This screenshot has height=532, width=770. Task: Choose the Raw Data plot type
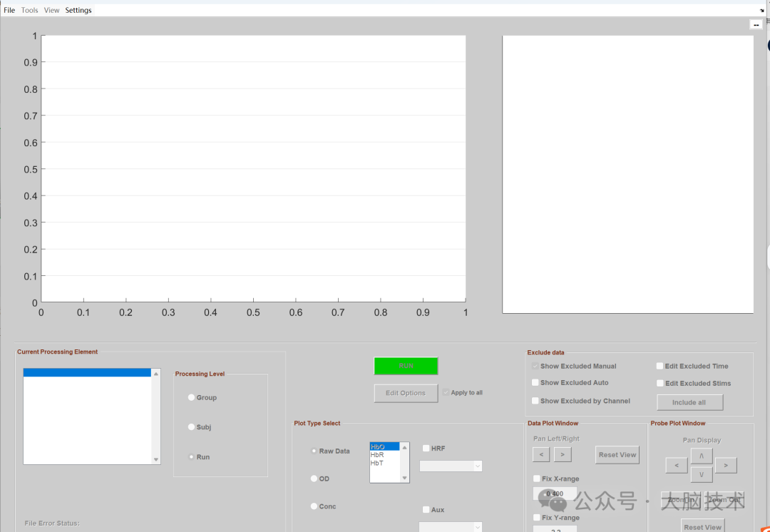pos(314,451)
